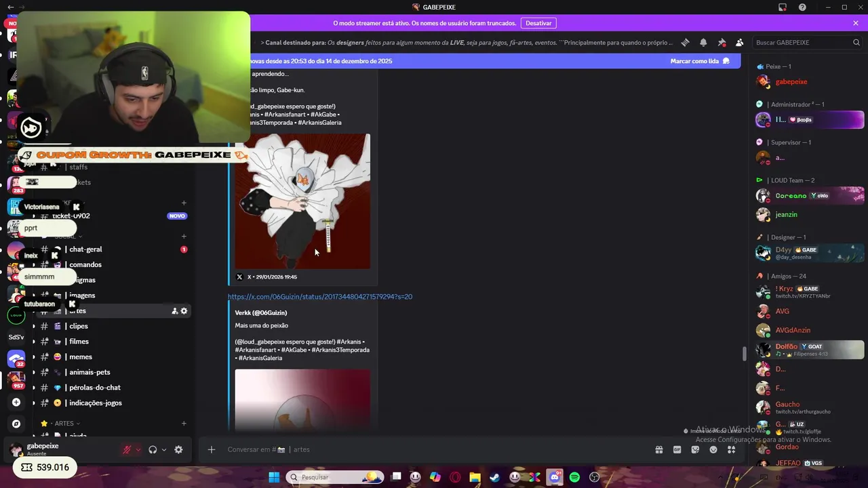Viewport: 868px width, 488px height.
Task: Toggle microphone mute in user panel
Action: coord(127,449)
